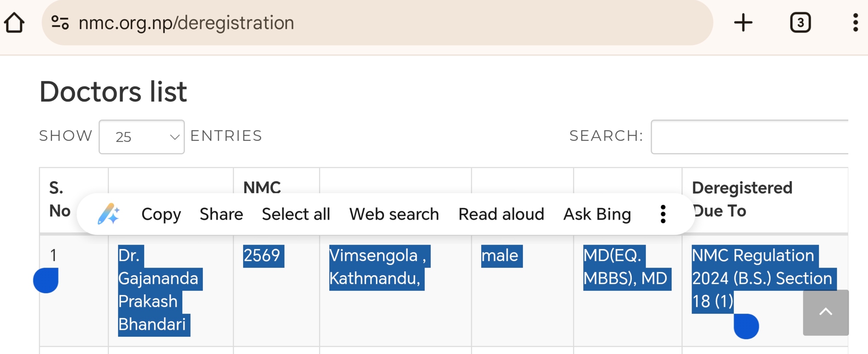This screenshot has height=354, width=868.
Task: Tap the AI pen sparkle icon
Action: click(108, 214)
